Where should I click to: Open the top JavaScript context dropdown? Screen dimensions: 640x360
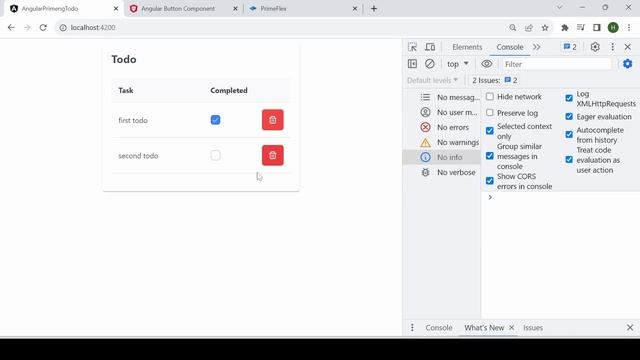458,64
